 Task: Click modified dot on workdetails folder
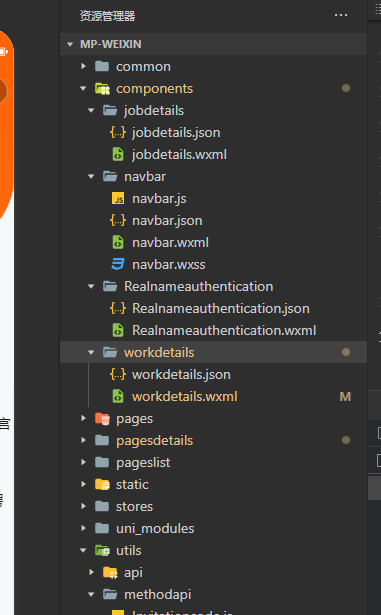tap(346, 352)
